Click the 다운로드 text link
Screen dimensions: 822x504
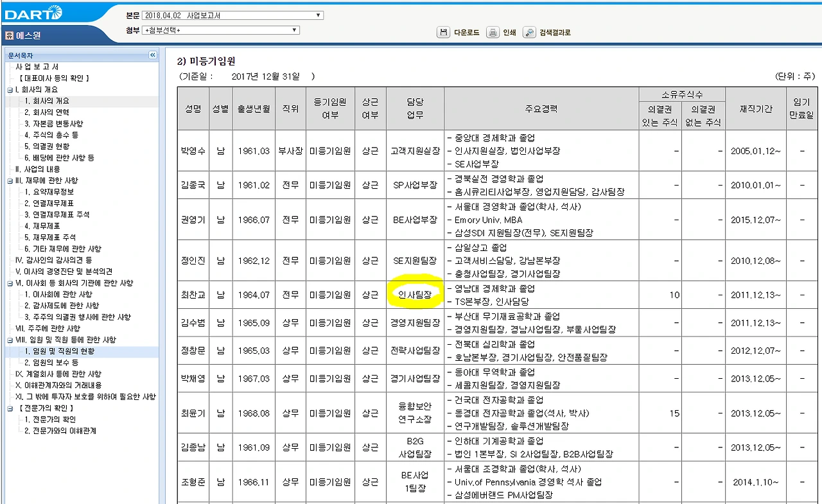click(x=467, y=33)
